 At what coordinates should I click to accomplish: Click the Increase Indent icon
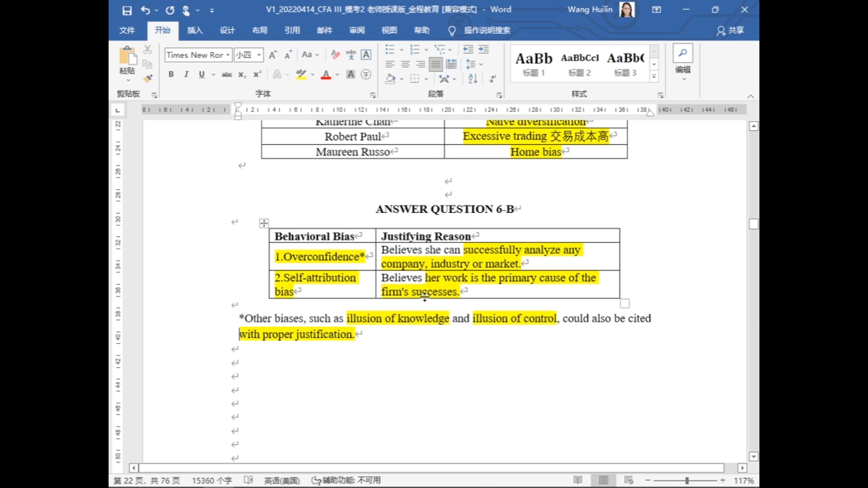pos(483,49)
